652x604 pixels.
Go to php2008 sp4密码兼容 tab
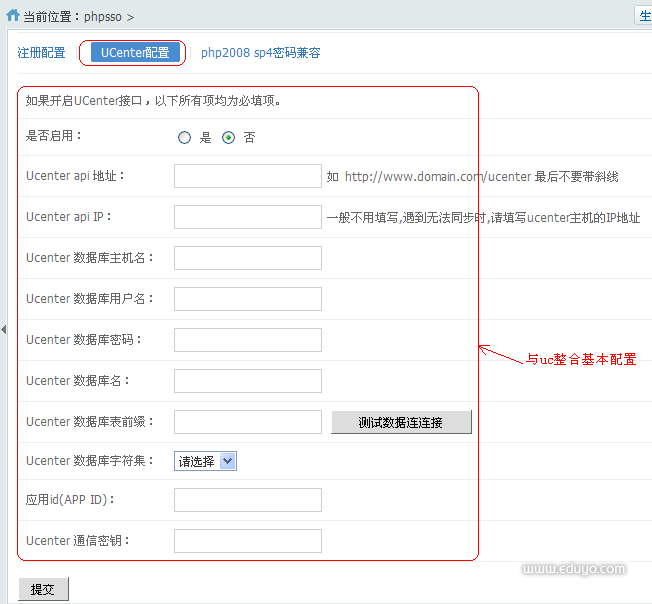[260, 53]
